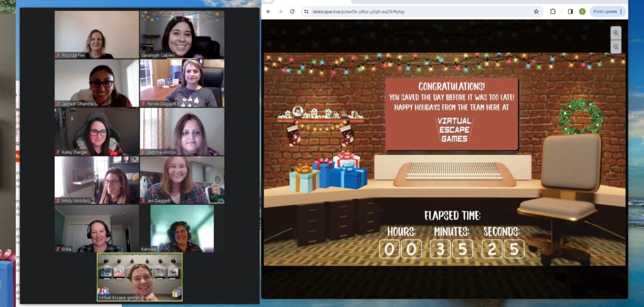Select the Virtual Escape games host tile

click(140, 277)
